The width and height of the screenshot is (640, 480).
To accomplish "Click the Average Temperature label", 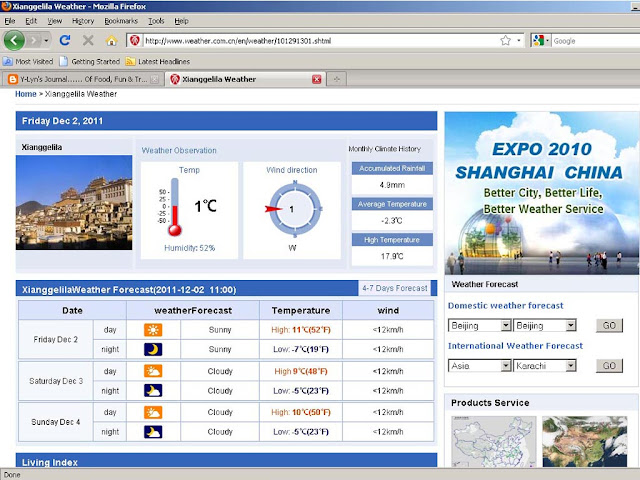I will (392, 204).
